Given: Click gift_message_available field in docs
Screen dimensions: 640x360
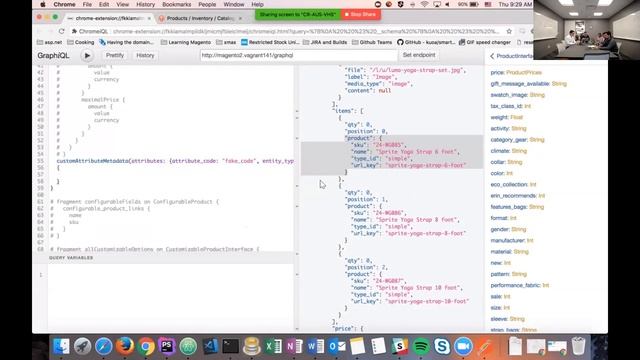Looking at the screenshot, I should coord(520,84).
